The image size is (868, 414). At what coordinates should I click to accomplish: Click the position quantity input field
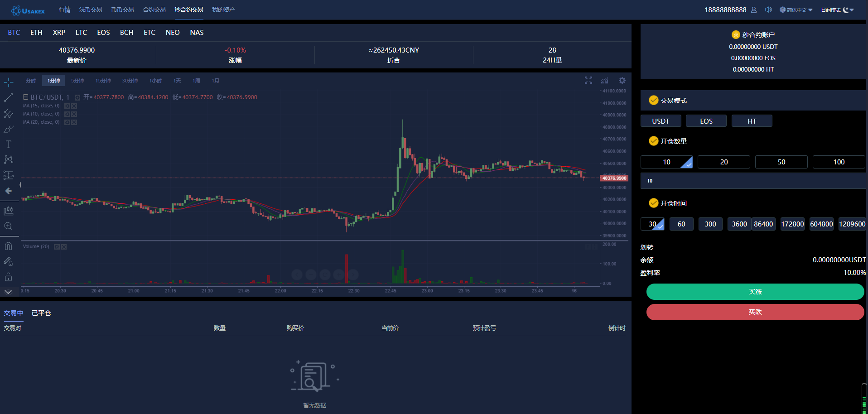[753, 181]
